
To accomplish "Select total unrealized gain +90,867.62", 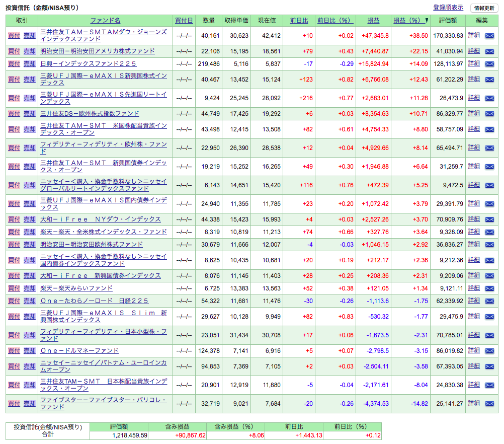I will tap(190, 435).
